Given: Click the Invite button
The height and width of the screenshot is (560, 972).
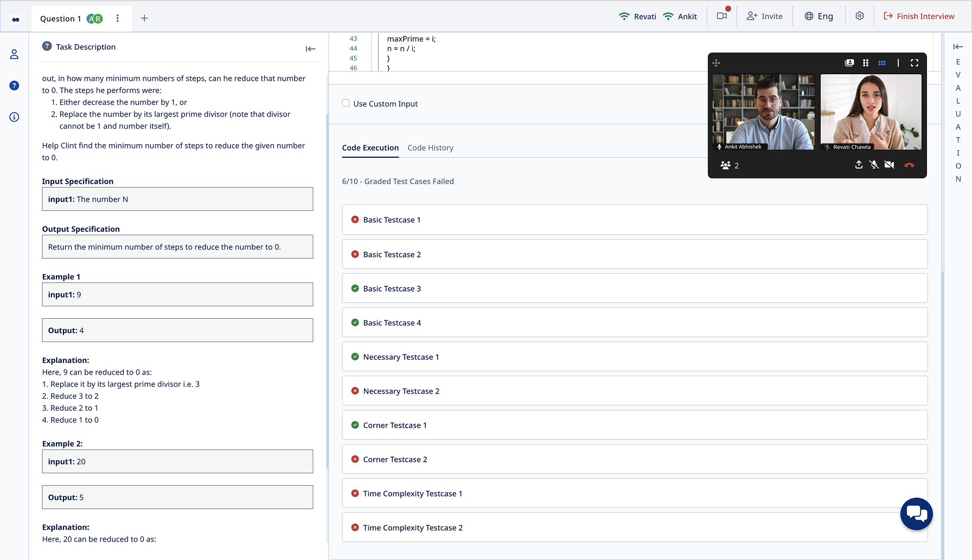Looking at the screenshot, I should [765, 16].
